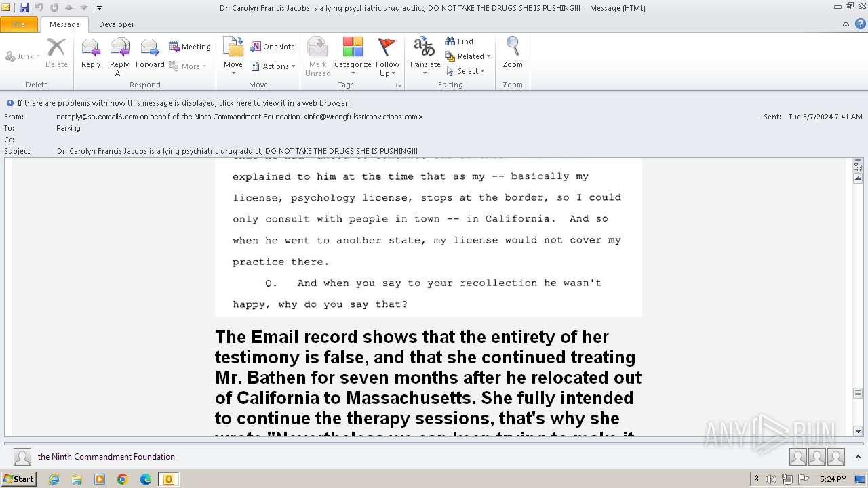The height and width of the screenshot is (488, 868).
Task: Open the Zoom magnifier dialog
Action: click(x=513, y=53)
